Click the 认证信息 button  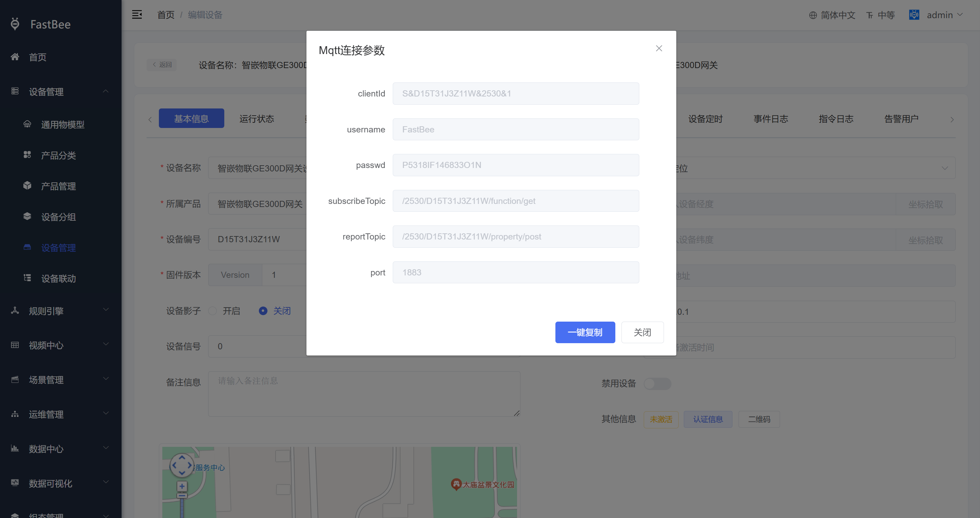coord(708,419)
